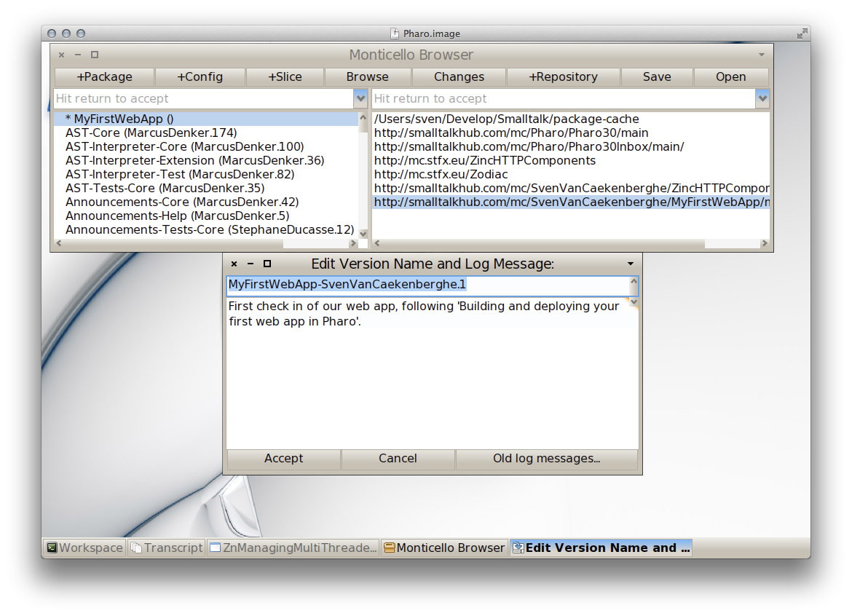Viewport: 852px width, 616px height.
Task: Open Old log messages...
Action: click(547, 459)
